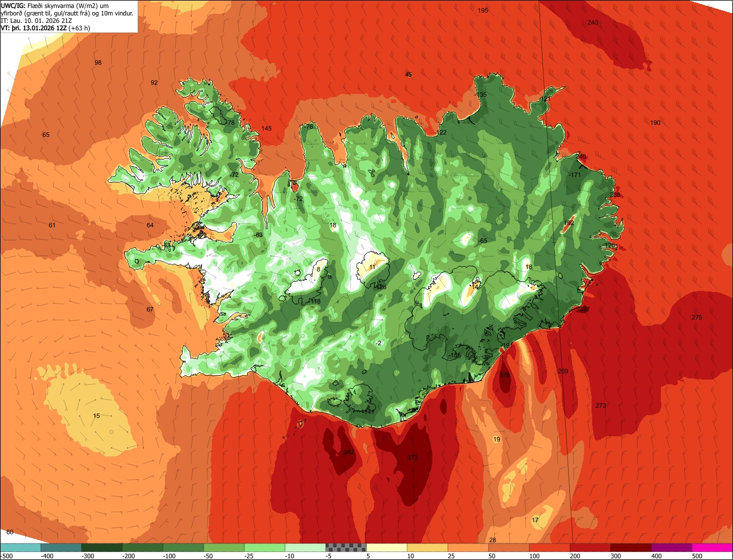Click the flux value 60 on the map
733x560 pixels.
(10, 532)
